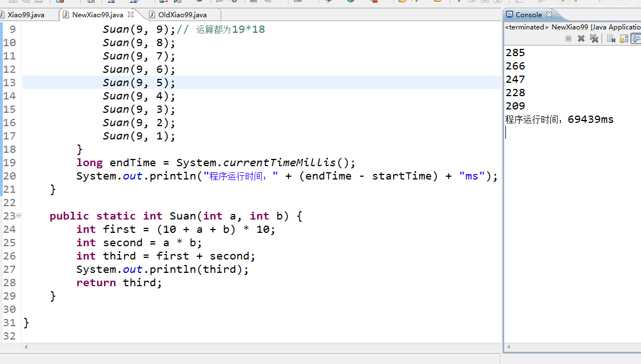
Task: Click the monitor icon on the Console tab
Action: (509, 14)
